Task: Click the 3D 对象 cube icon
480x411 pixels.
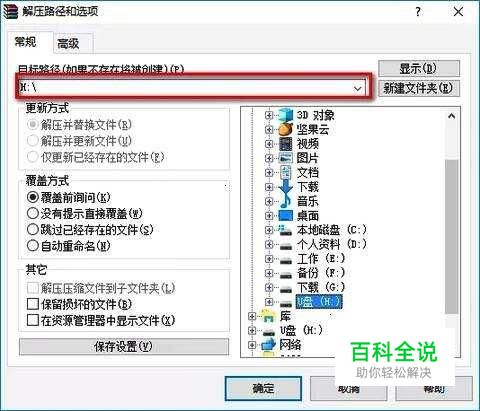Action: (286, 115)
